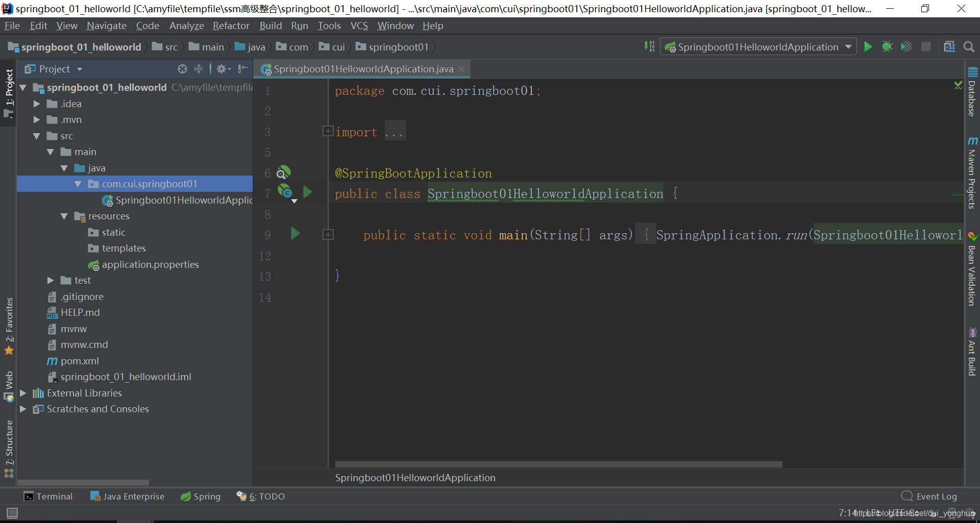Collapse the src folder
This screenshot has height=523, width=980.
(x=37, y=136)
